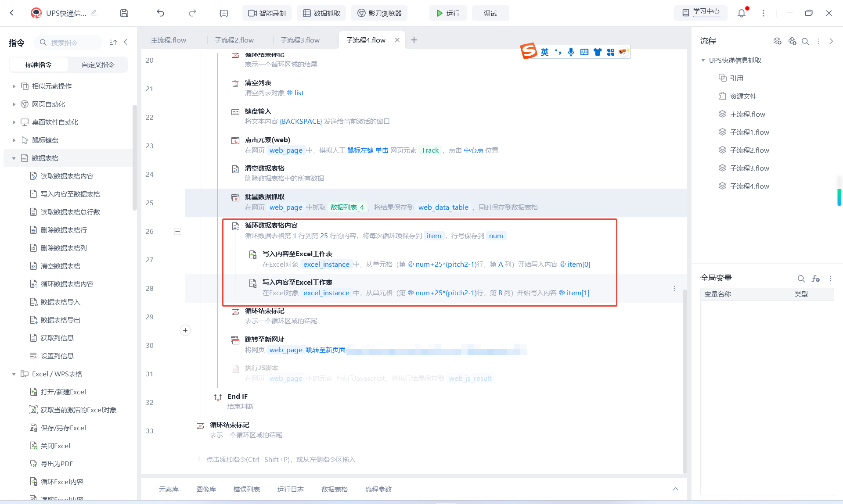
Task: Expand 相似元素操作 category
Action: click(x=14, y=86)
